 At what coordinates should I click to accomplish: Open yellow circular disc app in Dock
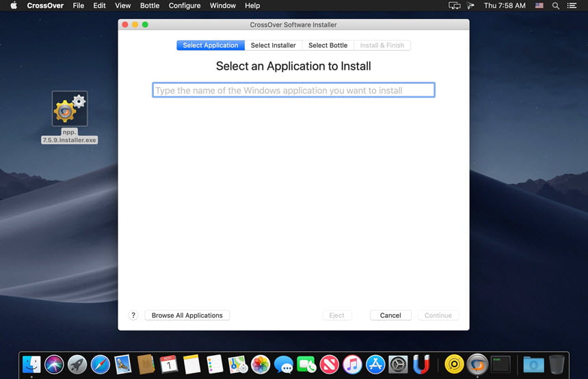click(454, 364)
